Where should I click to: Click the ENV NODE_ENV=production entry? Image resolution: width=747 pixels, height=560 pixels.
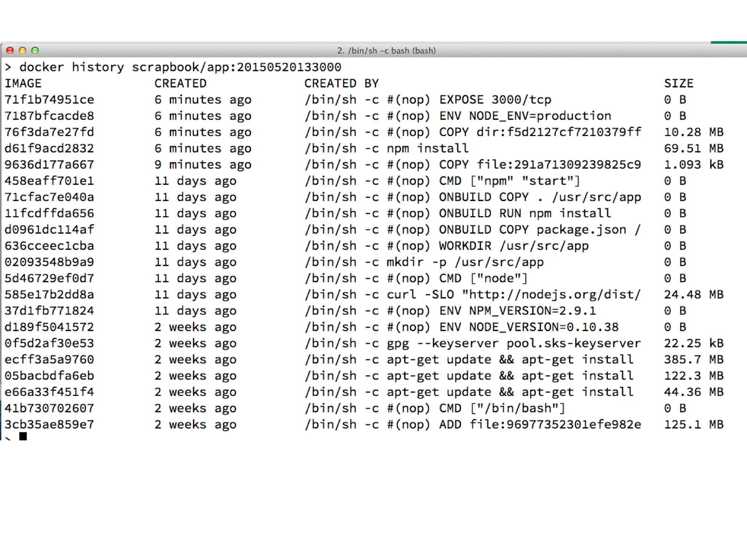click(x=525, y=116)
